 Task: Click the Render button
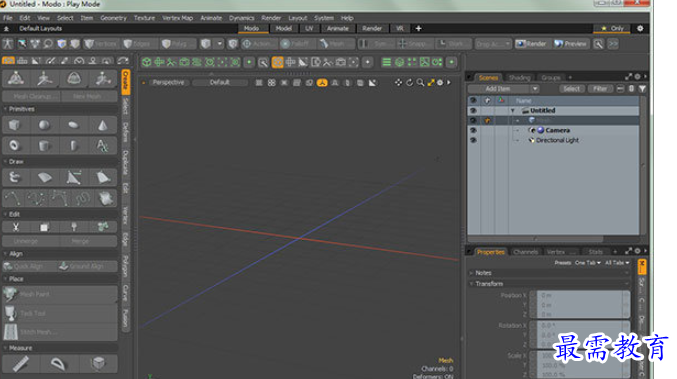click(x=531, y=44)
